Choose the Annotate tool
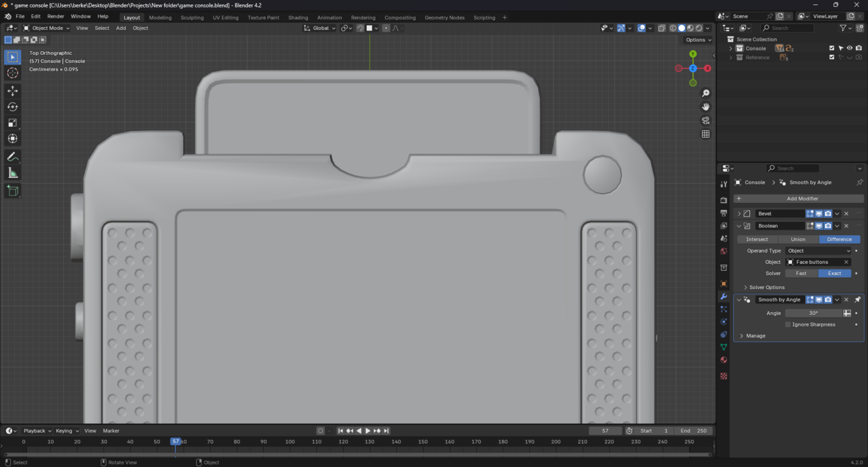Image resolution: width=868 pixels, height=467 pixels. [12, 156]
